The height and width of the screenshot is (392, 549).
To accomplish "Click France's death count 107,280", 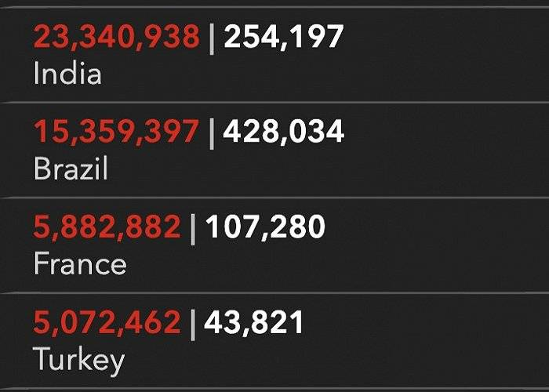I will (265, 227).
